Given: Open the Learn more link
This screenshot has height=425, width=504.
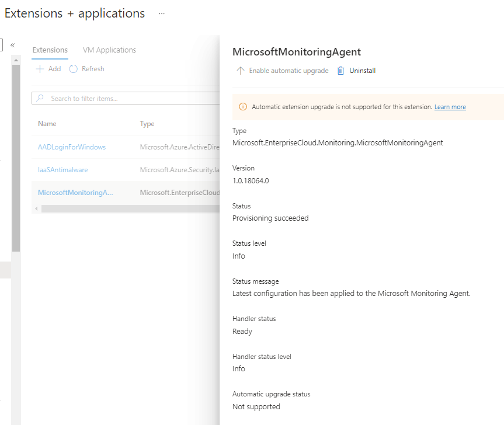Looking at the screenshot, I should (x=450, y=107).
